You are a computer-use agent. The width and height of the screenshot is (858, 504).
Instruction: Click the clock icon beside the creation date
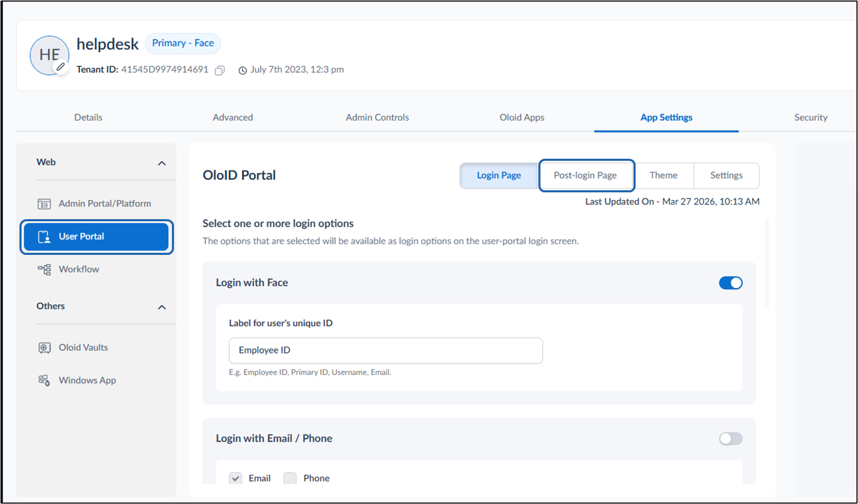pos(242,70)
